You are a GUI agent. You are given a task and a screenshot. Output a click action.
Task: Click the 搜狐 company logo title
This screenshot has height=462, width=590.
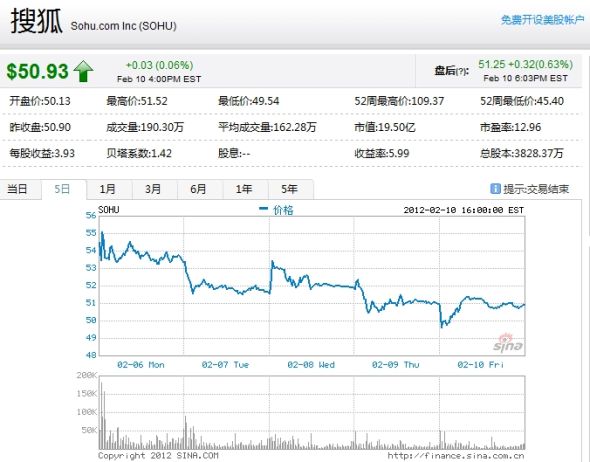click(x=36, y=21)
